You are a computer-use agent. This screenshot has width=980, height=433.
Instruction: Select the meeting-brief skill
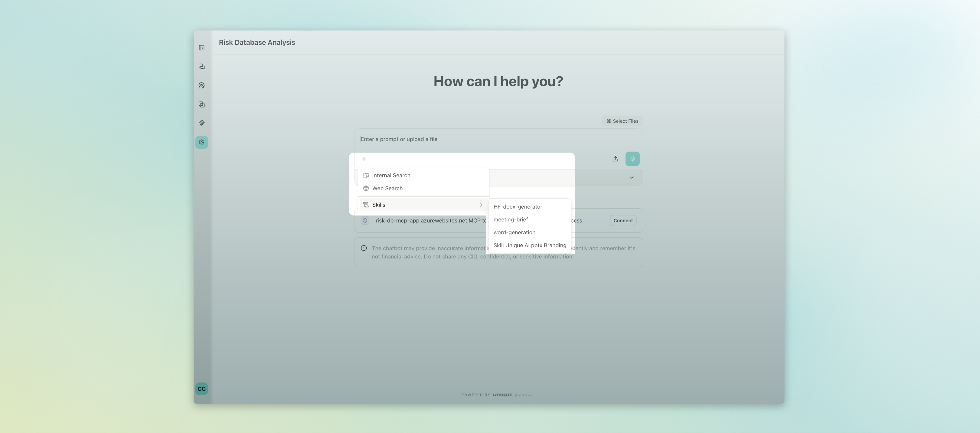point(530,220)
